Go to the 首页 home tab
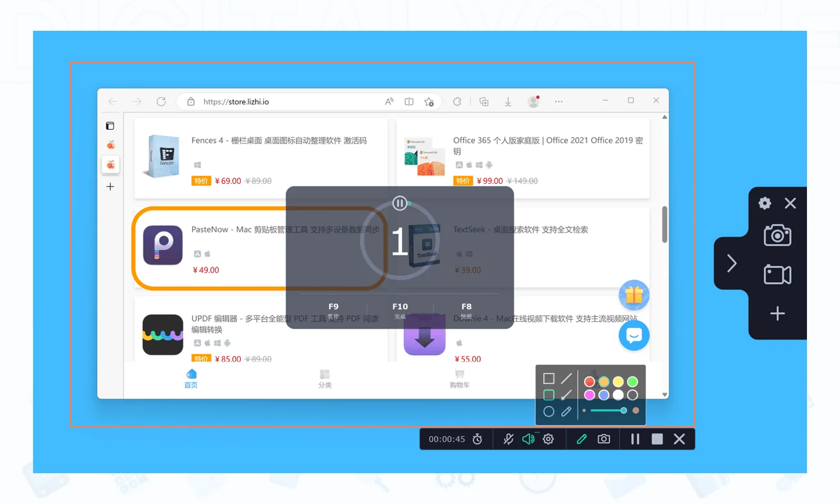 [191, 379]
